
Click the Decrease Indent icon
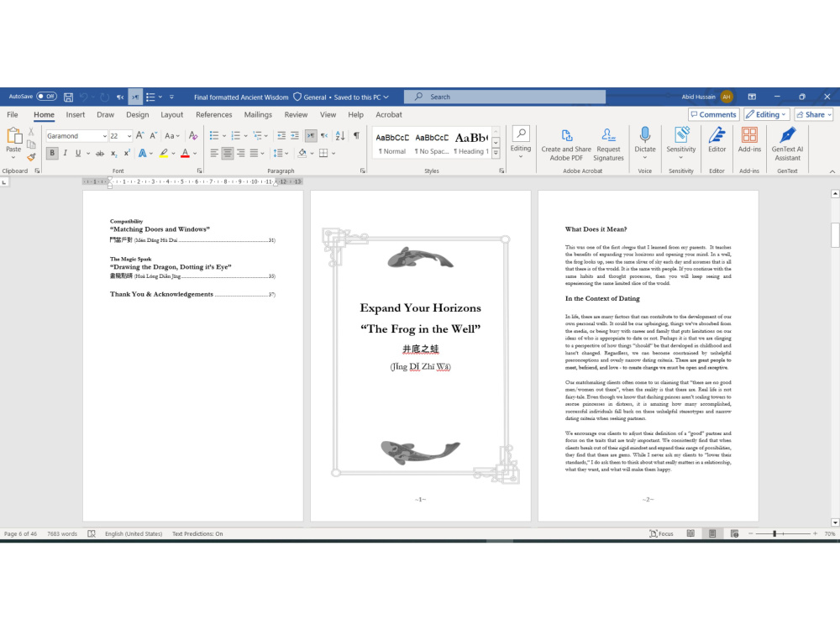click(x=281, y=135)
